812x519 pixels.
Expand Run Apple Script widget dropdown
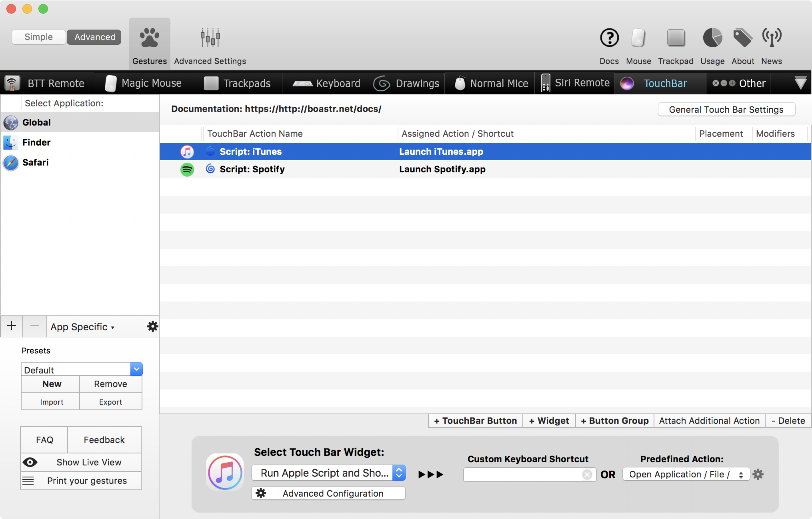[x=400, y=473]
